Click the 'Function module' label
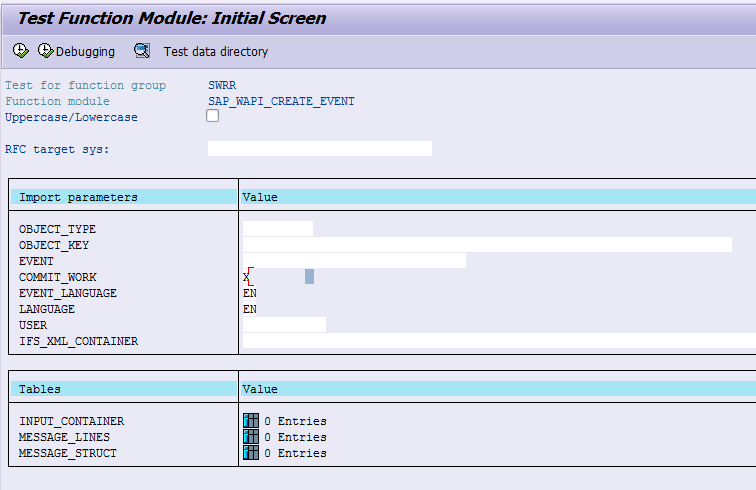Screen dimensions: 756x490 tap(57, 101)
